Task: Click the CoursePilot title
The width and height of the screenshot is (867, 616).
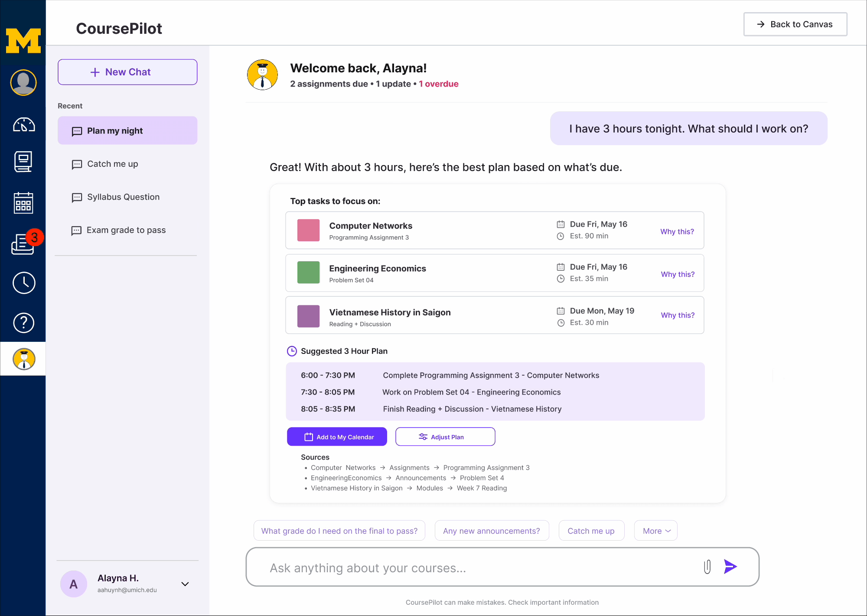Action: (x=119, y=29)
